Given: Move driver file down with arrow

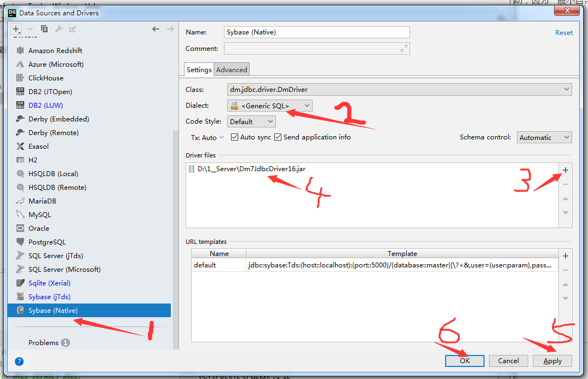Looking at the screenshot, I should pyautogui.click(x=566, y=213).
